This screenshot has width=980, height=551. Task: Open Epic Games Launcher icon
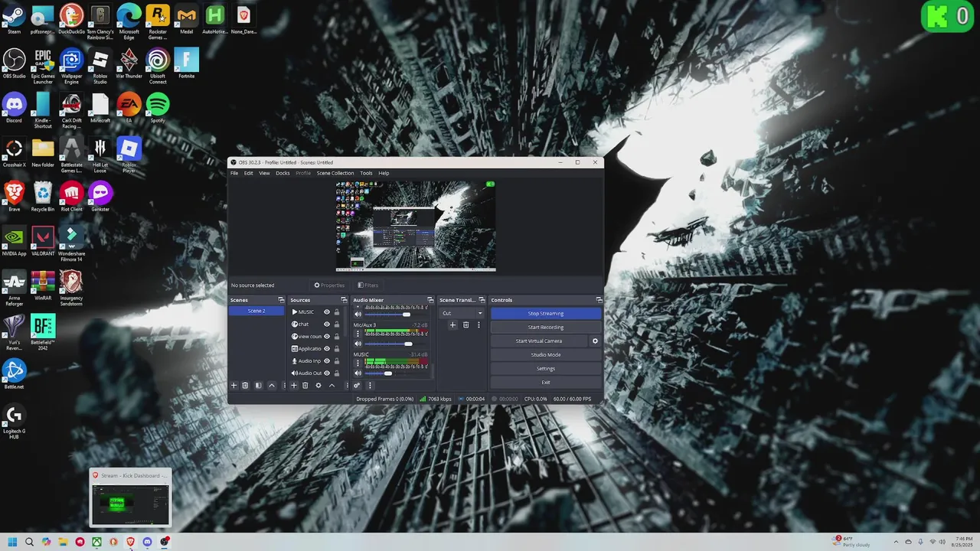pyautogui.click(x=43, y=66)
